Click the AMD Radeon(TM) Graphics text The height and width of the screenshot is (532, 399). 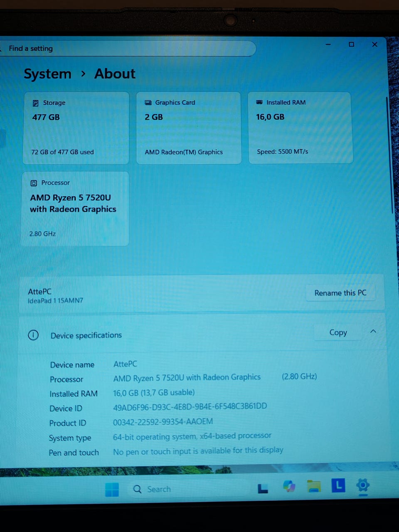click(184, 152)
